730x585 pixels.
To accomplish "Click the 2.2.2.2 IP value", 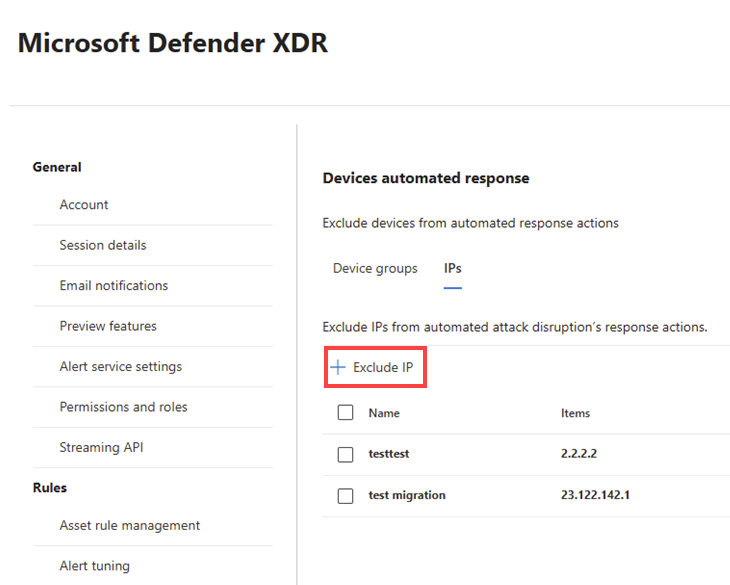I will tap(579, 454).
